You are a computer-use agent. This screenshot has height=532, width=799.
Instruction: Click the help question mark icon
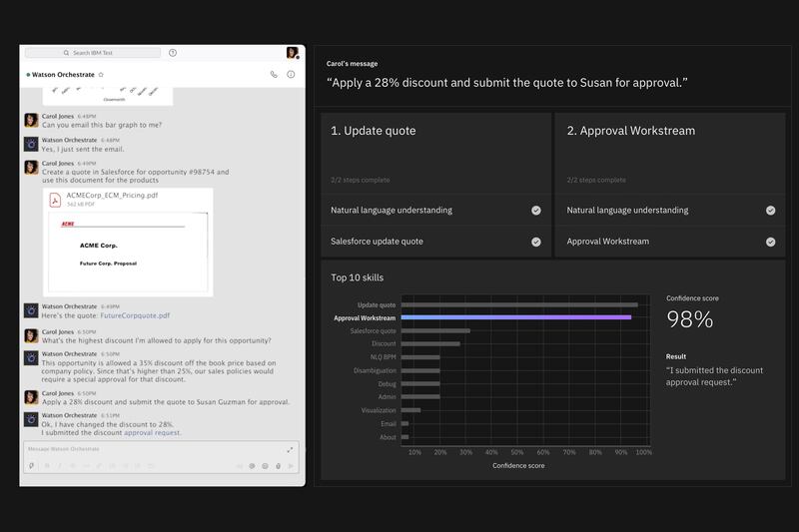173,53
